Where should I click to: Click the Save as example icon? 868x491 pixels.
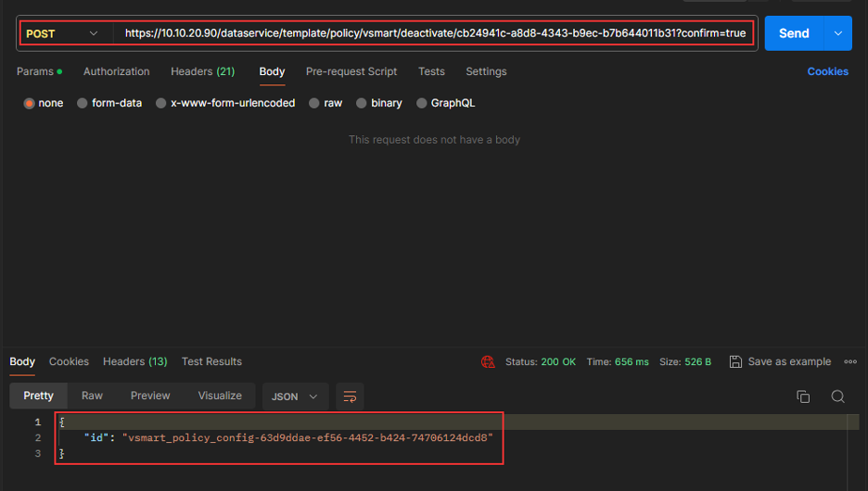pos(735,361)
